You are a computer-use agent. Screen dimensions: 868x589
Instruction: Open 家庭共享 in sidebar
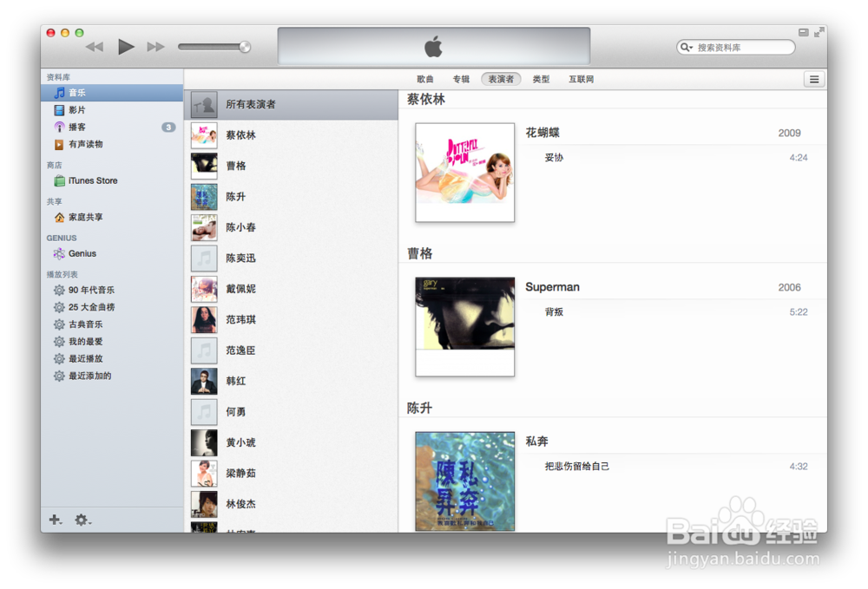coord(112,217)
